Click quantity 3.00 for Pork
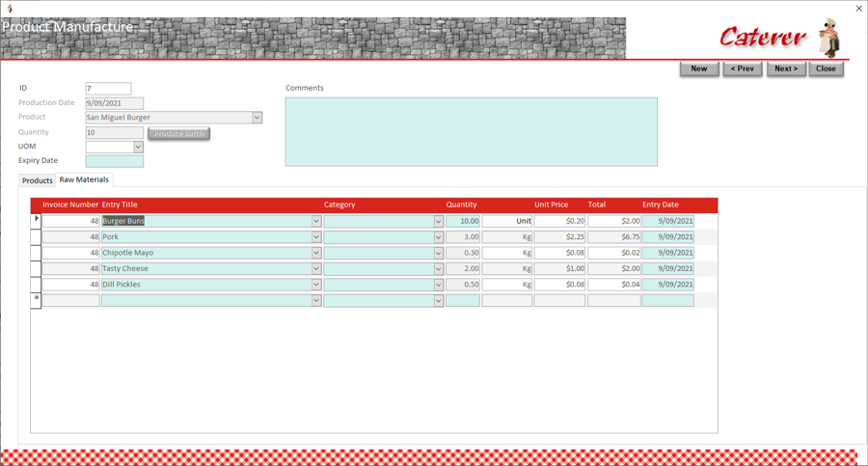This screenshot has width=868, height=466. tap(463, 237)
